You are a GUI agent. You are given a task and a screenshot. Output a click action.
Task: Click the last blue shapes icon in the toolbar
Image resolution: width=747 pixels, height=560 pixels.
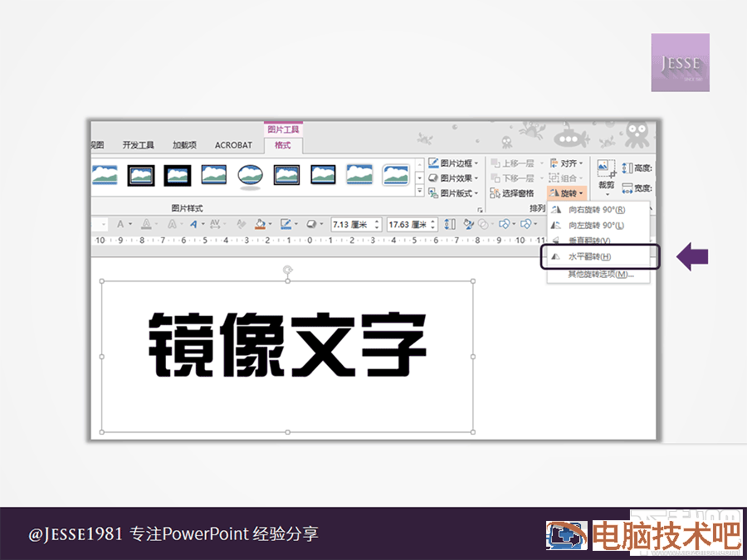[526, 224]
